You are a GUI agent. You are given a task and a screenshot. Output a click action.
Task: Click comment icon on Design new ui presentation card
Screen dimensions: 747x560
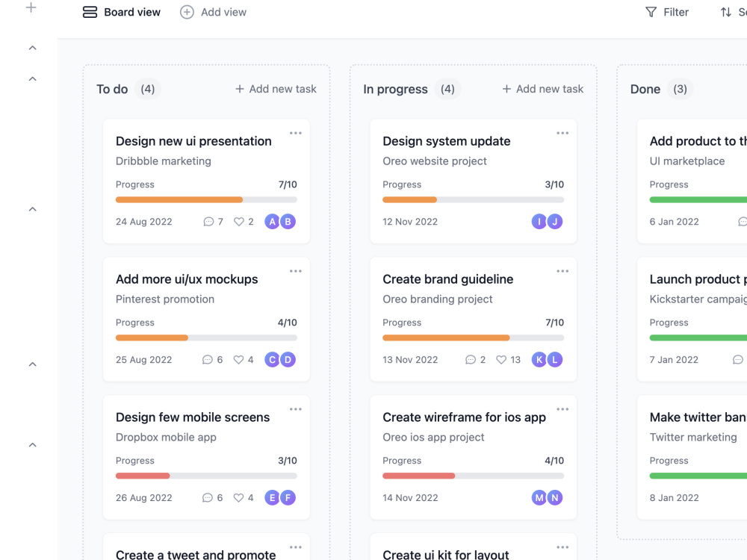(208, 222)
